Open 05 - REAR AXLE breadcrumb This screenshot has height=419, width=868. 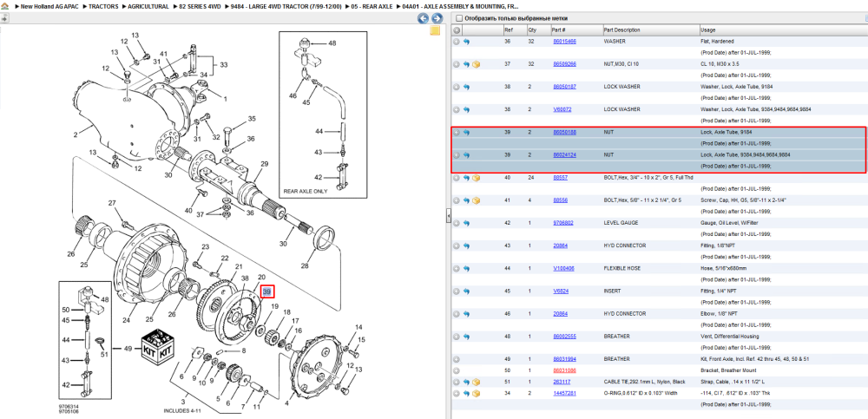[372, 7]
